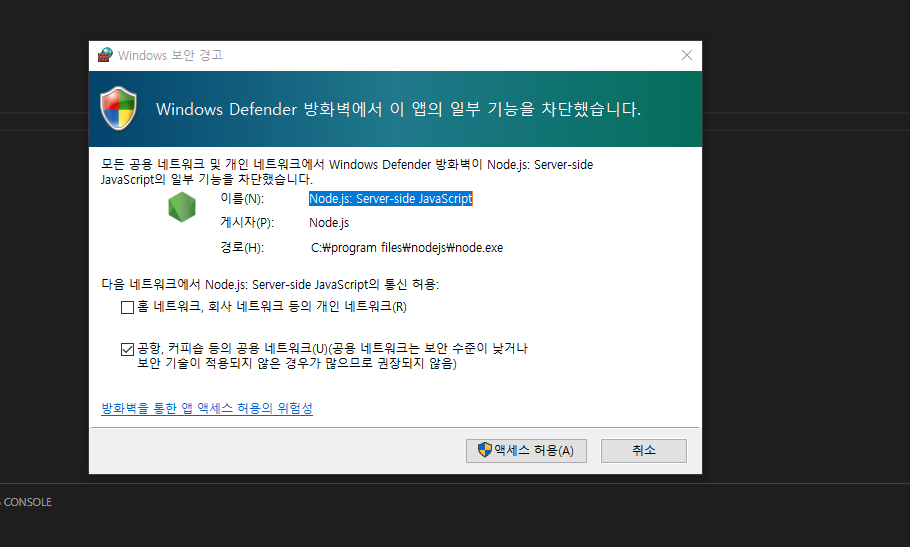Click the Windows 보안 경고 title text
This screenshot has width=910, height=547.
170,55
